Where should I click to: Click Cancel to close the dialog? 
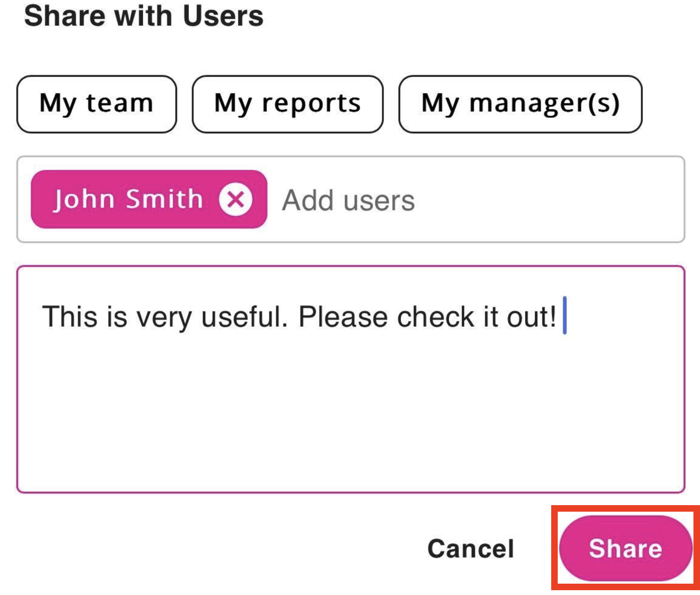471,549
